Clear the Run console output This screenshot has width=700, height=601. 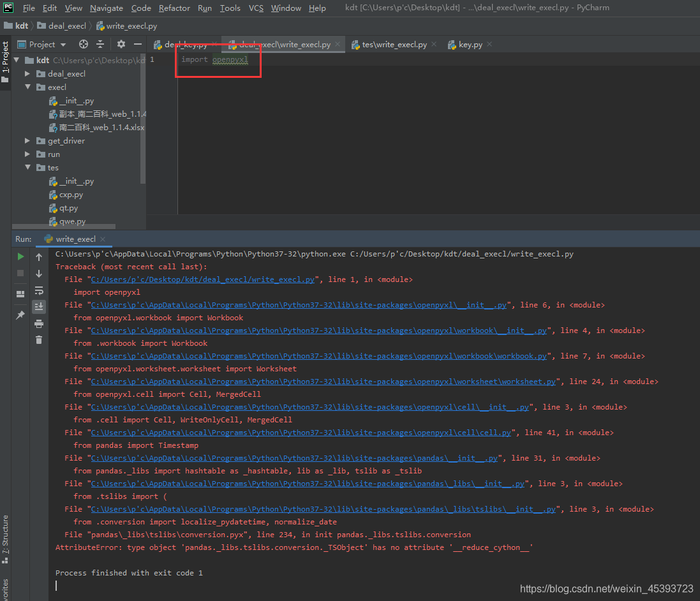pos(38,339)
